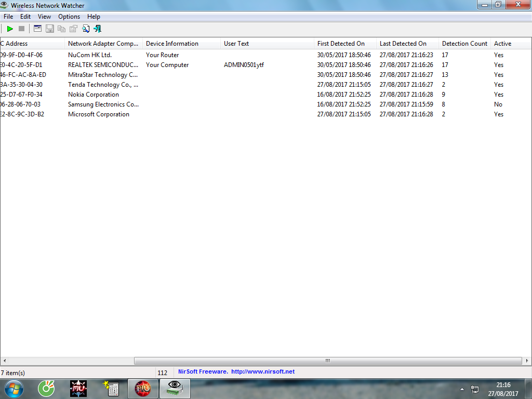Click the Exit door icon in toolbar
Screen dimensions: 532x399
pos(97,29)
